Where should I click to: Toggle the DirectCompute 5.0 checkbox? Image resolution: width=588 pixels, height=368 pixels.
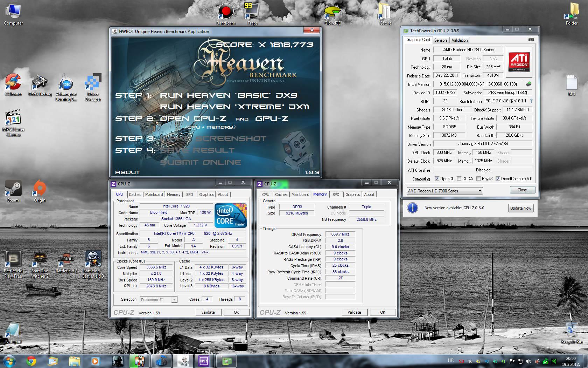498,179
